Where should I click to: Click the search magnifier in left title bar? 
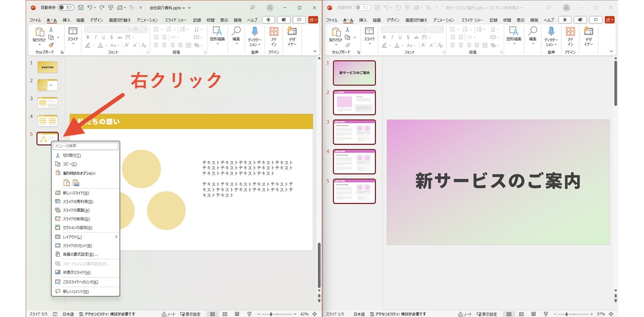pos(252,8)
